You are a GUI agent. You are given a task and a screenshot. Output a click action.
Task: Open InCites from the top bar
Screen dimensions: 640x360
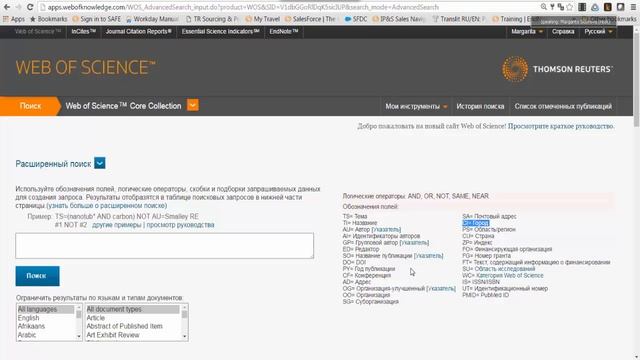tap(84, 31)
